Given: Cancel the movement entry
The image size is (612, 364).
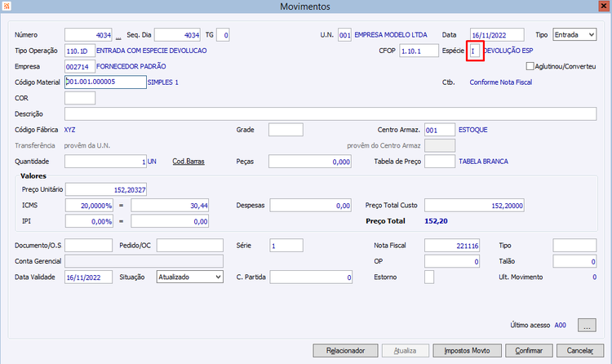Looking at the screenshot, I should [x=580, y=351].
